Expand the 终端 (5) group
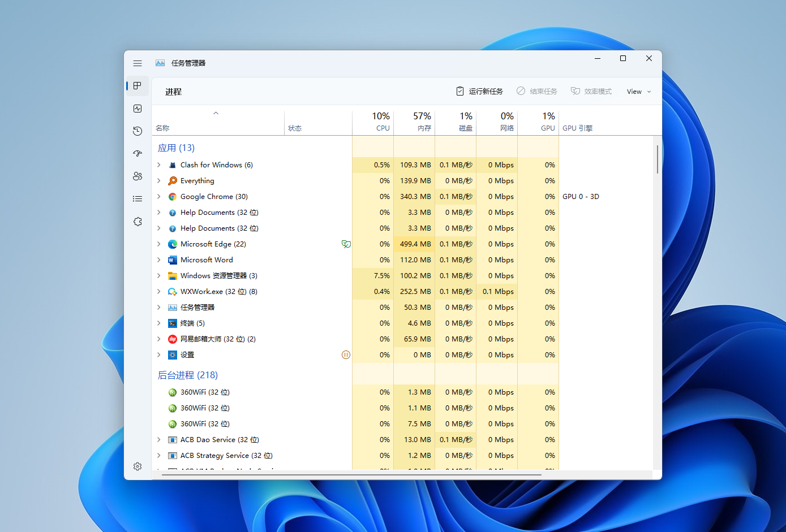 [x=159, y=323]
